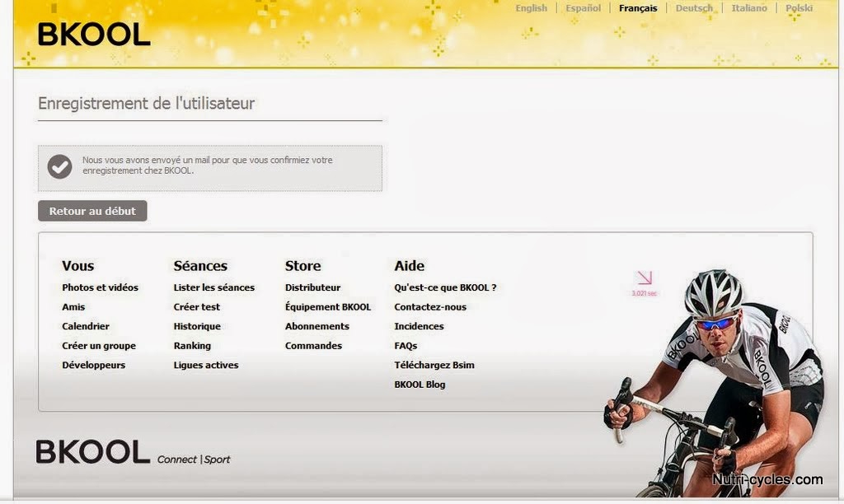Click the Store section heading
Image resolution: width=844 pixels, height=504 pixels.
303,266
